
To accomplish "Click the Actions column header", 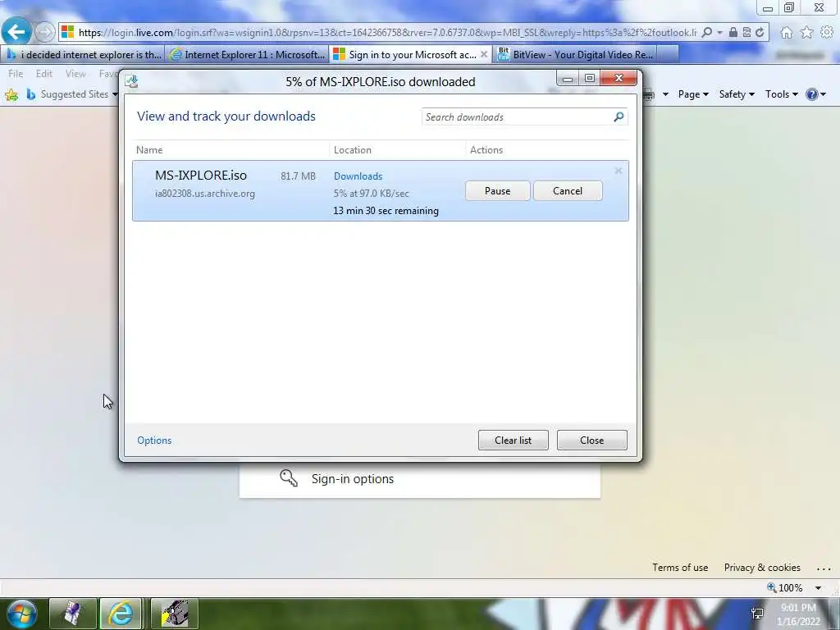I will pyautogui.click(x=486, y=150).
